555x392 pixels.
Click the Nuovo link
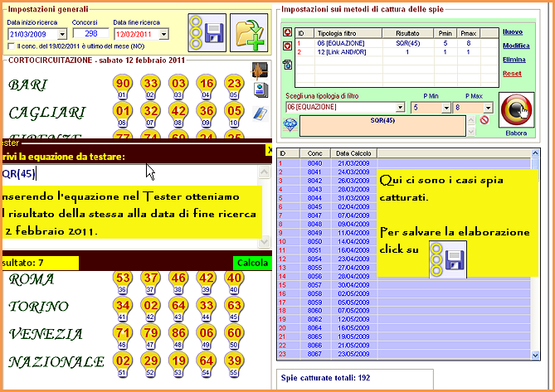point(513,31)
